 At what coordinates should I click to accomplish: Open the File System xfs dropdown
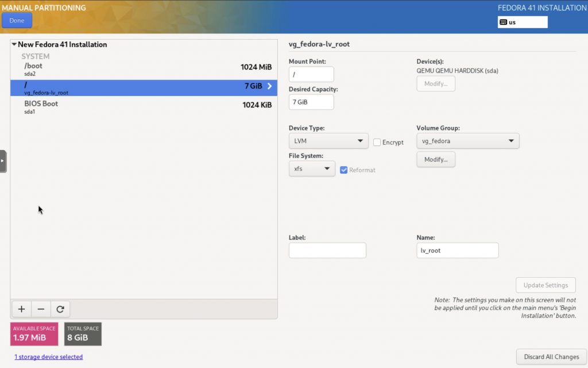point(312,169)
